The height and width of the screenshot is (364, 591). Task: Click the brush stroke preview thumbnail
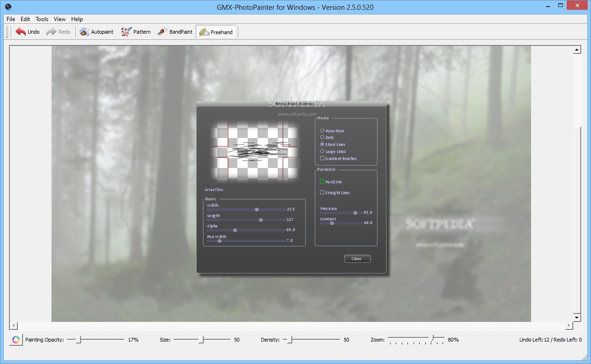click(x=255, y=151)
